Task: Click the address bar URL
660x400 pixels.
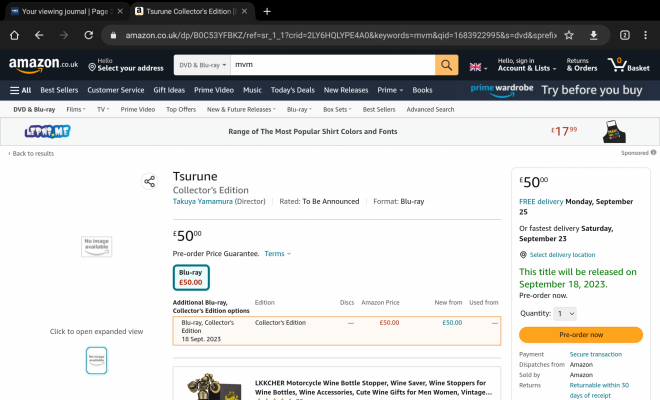Action: [341, 35]
